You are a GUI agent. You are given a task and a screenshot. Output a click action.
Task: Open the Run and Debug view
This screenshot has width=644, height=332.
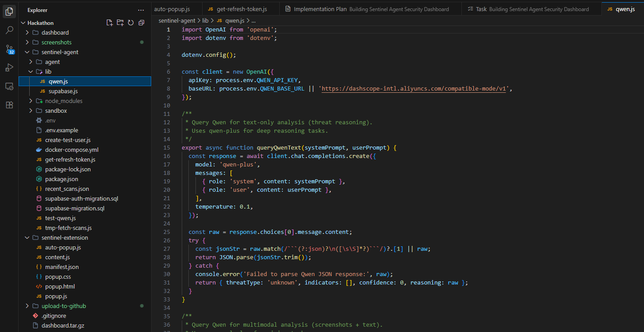point(9,67)
